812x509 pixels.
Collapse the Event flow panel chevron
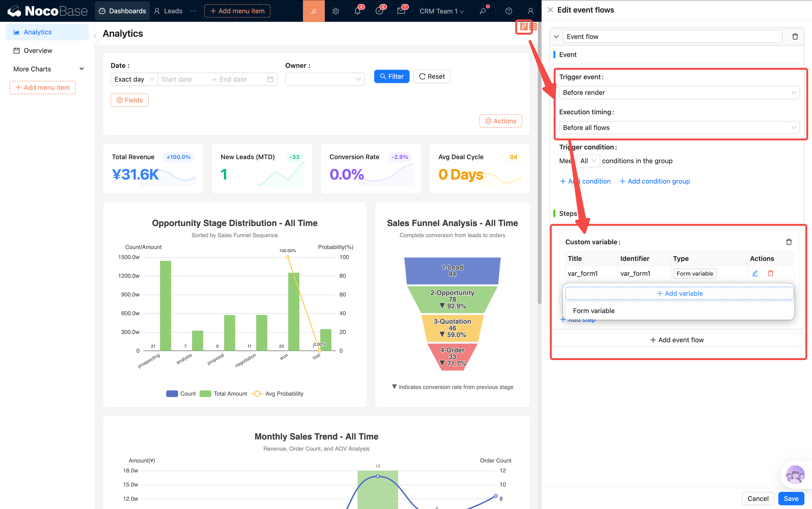[556, 37]
